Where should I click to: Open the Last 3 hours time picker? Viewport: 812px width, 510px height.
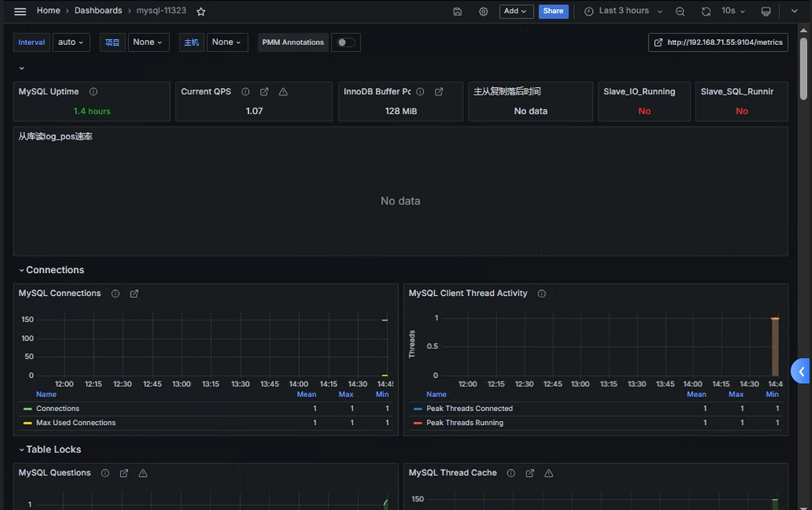(623, 11)
